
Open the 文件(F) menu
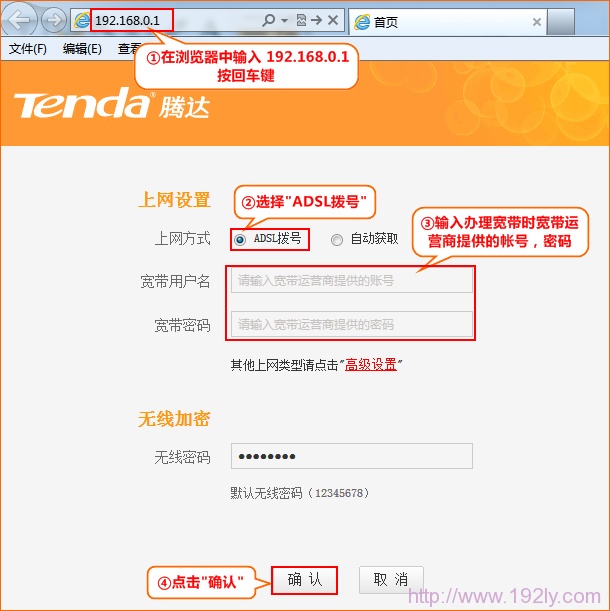[x=28, y=49]
